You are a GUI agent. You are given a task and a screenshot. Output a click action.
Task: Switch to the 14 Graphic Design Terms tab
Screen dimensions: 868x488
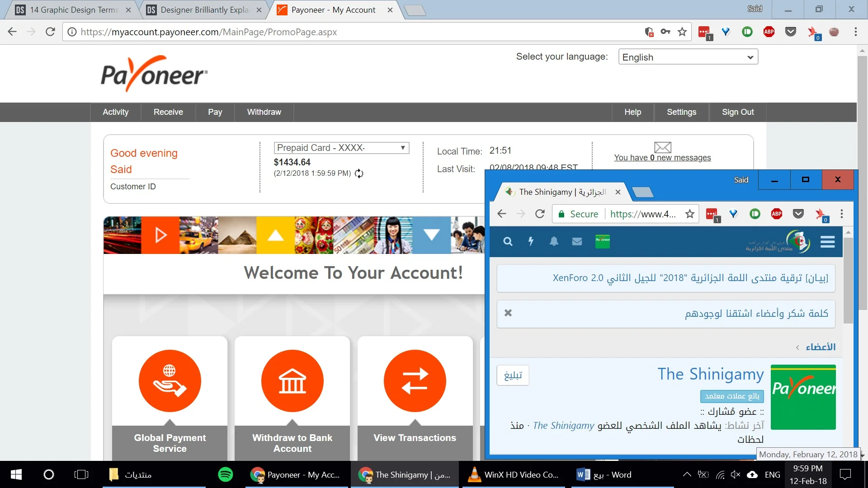click(x=74, y=10)
